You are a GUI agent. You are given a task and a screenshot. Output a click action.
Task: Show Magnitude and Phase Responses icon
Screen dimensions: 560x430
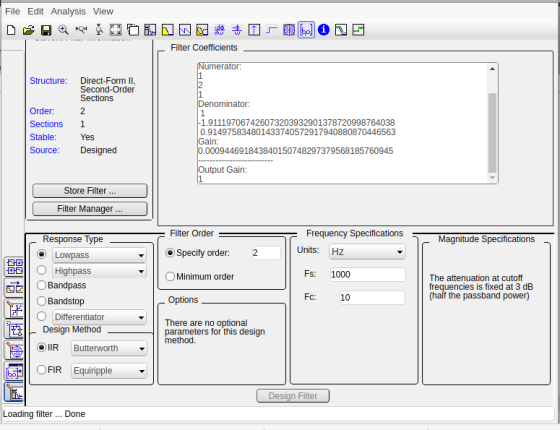pos(202,30)
